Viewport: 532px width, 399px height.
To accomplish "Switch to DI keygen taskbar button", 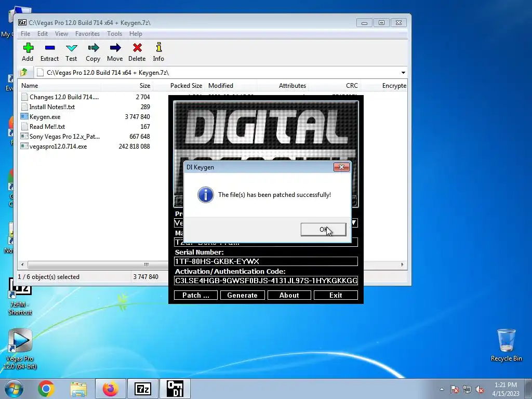I will [175, 389].
